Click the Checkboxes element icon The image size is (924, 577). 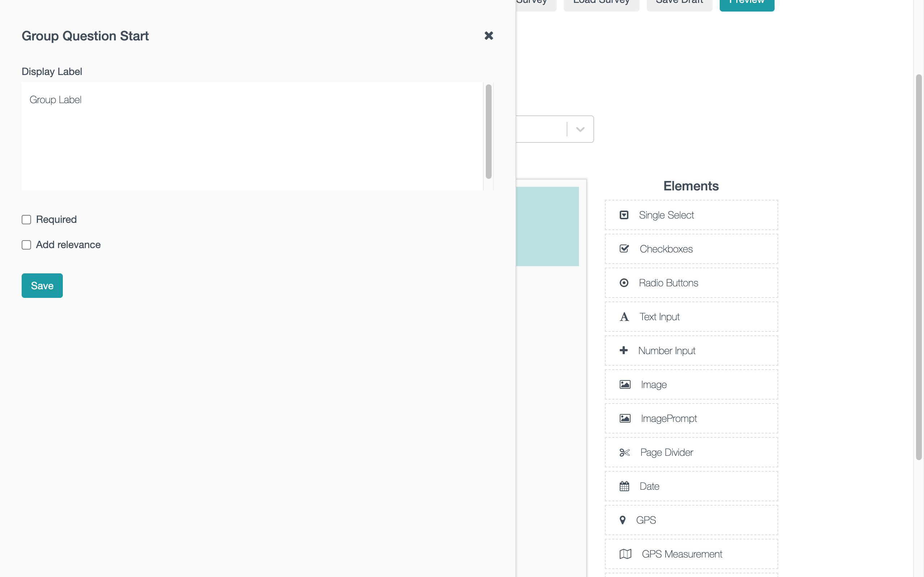click(624, 249)
